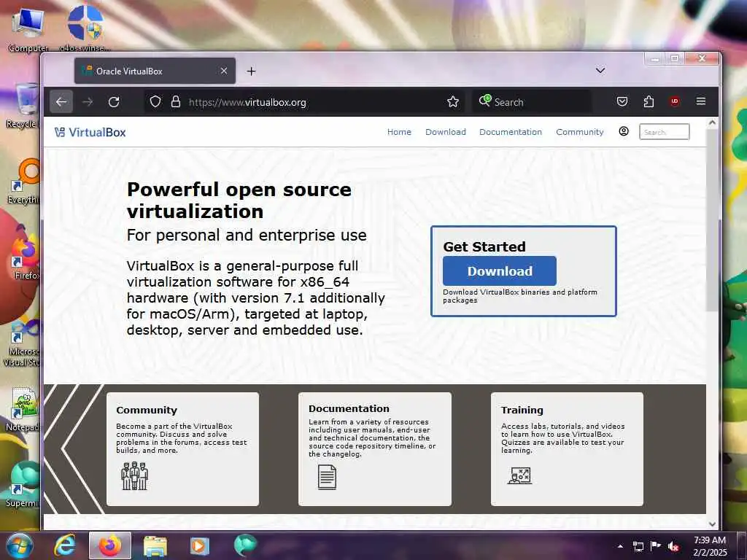
Task: Click the people icon in Community card
Action: point(135,475)
